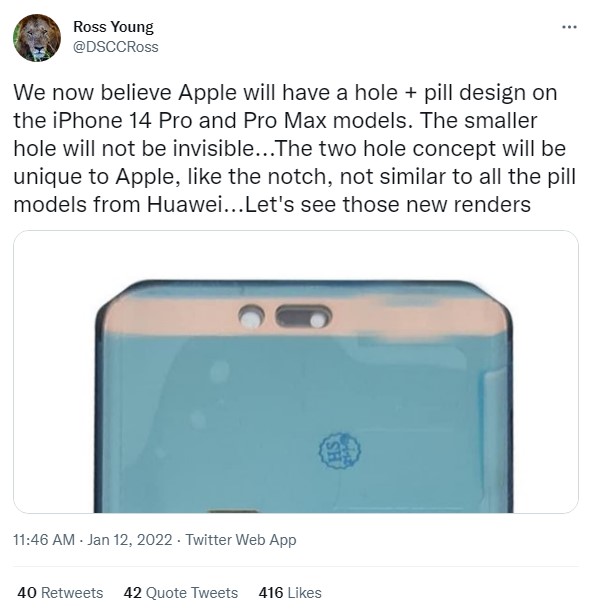Select the Jan 12, 2022 date text
This screenshot has height=615, width=595.
coord(130,540)
